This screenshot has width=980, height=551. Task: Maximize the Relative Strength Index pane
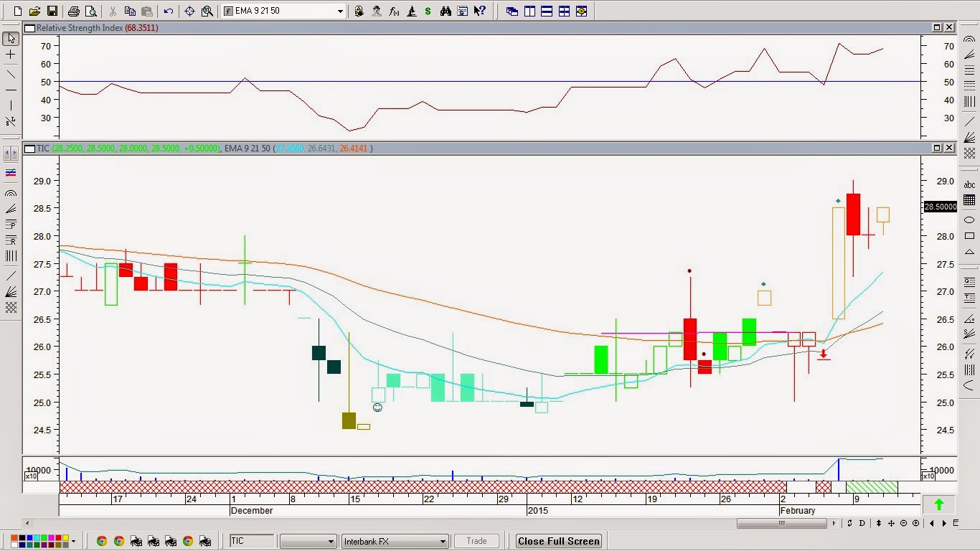click(x=937, y=27)
